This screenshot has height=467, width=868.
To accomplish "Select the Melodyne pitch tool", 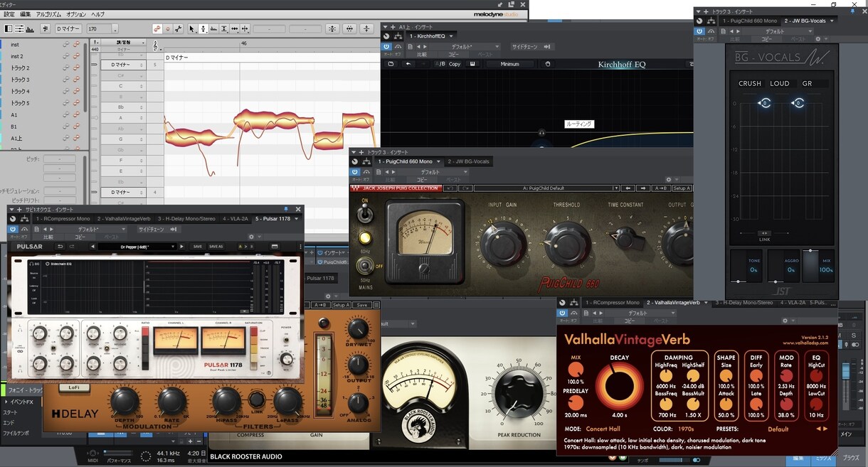I will (203, 28).
